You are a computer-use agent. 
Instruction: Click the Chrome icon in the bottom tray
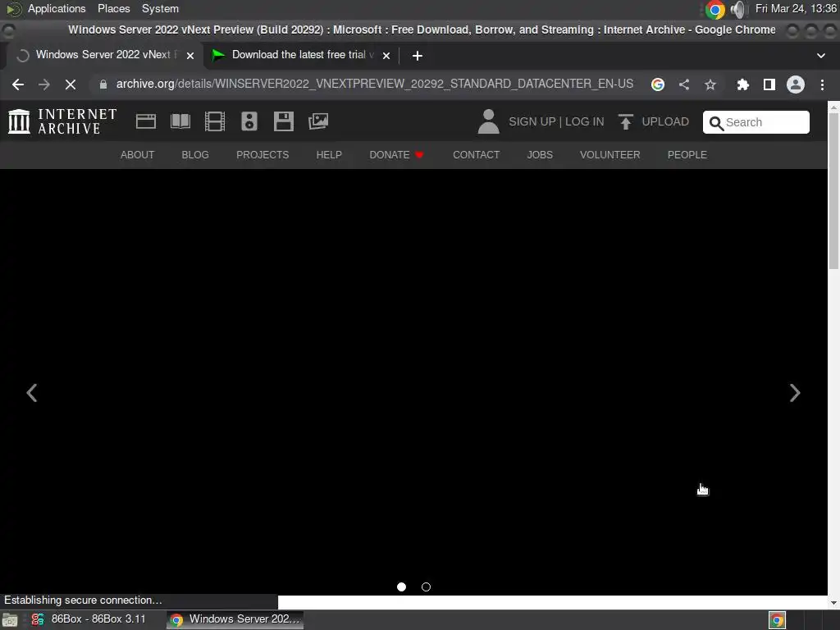point(777,620)
